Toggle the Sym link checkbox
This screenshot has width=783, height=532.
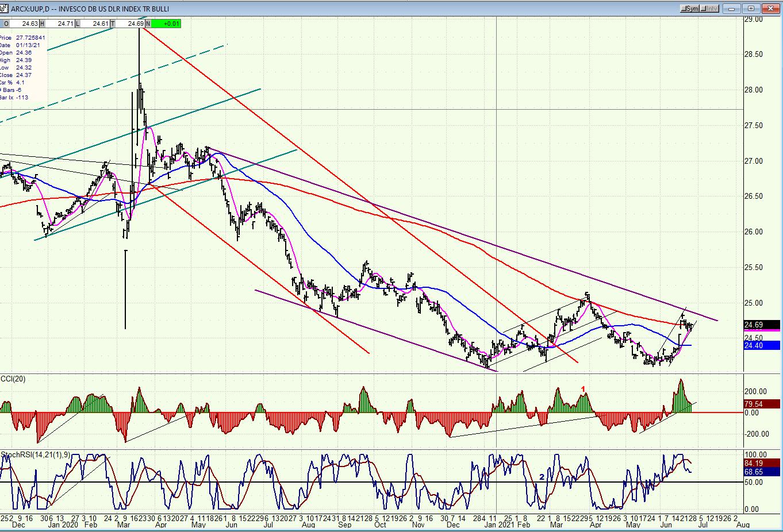tap(690, 9)
